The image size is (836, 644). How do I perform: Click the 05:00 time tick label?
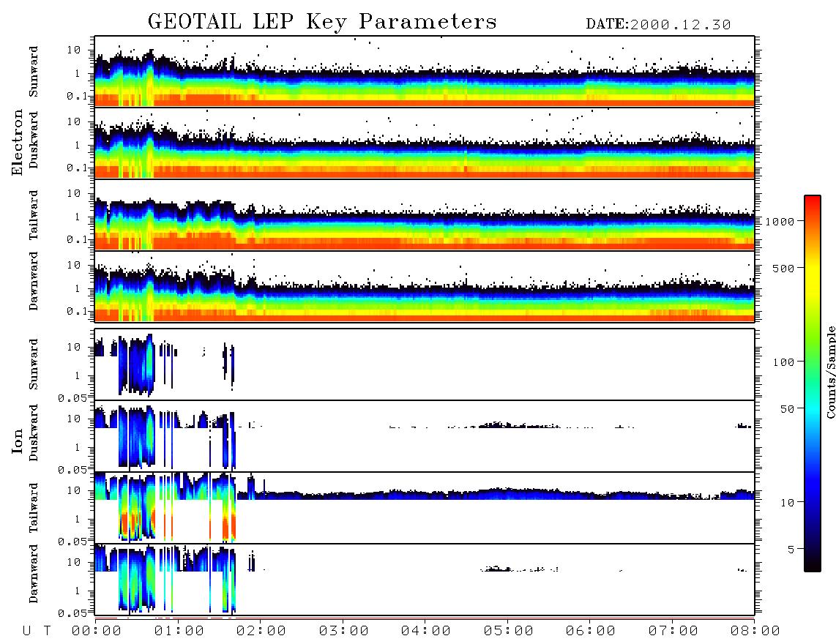tap(509, 632)
